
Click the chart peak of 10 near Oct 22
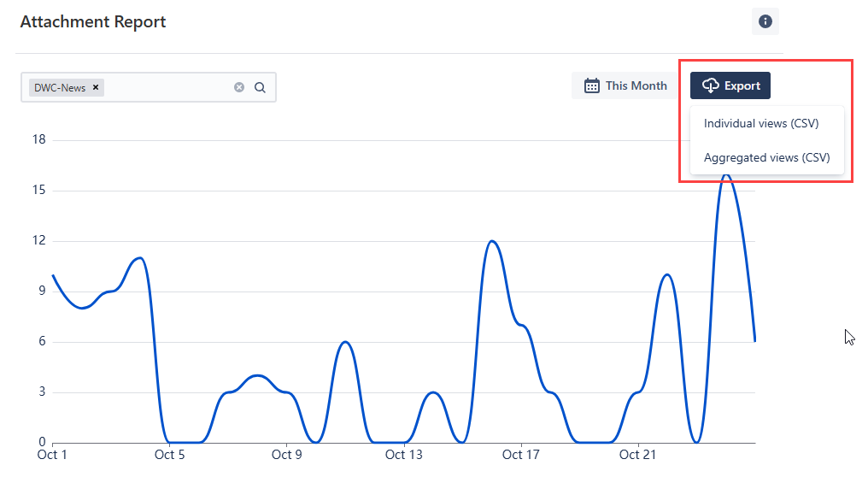[x=667, y=275]
